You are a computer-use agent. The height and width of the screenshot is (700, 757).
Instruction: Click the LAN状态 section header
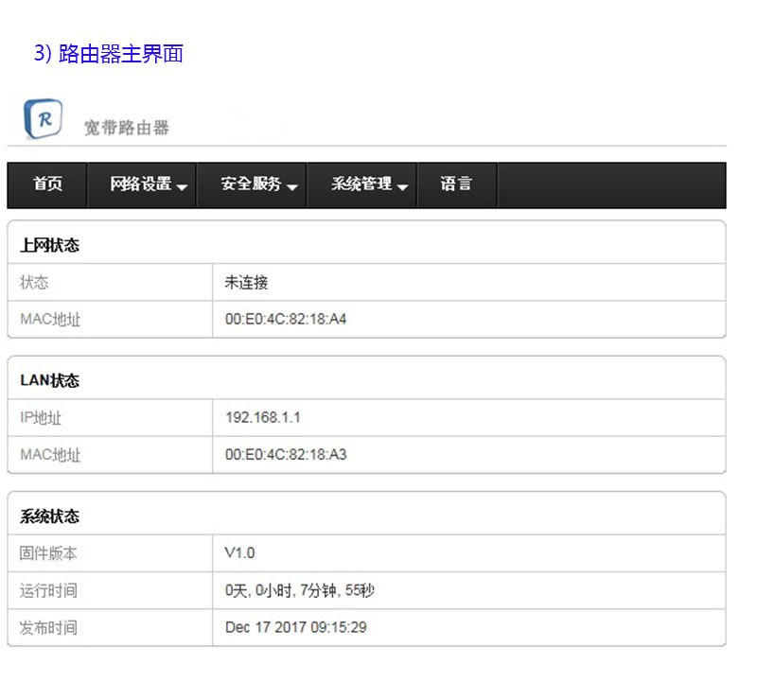[x=50, y=380]
